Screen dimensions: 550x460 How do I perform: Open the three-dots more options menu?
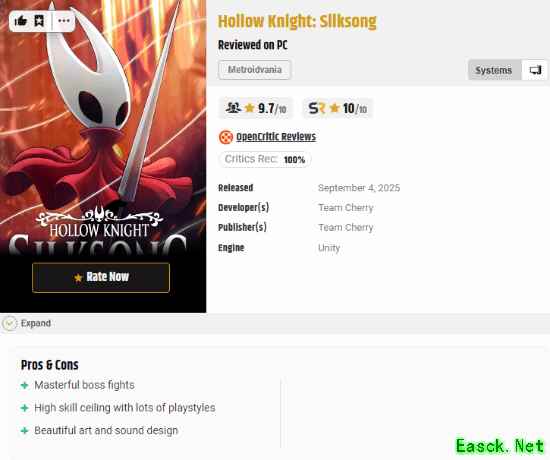tap(64, 21)
